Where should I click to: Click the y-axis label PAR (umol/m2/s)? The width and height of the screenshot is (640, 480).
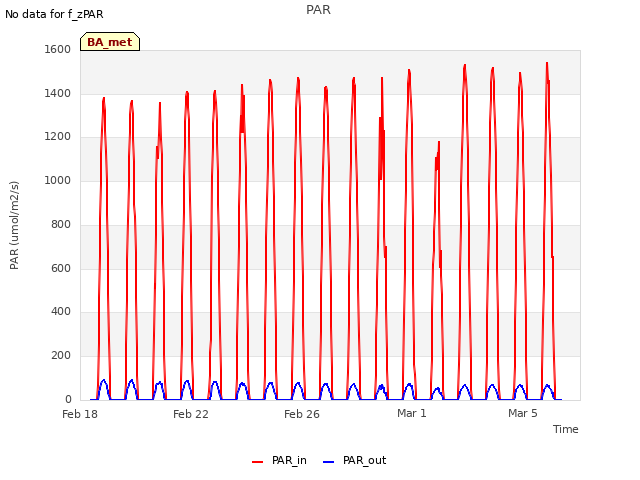(x=14, y=225)
